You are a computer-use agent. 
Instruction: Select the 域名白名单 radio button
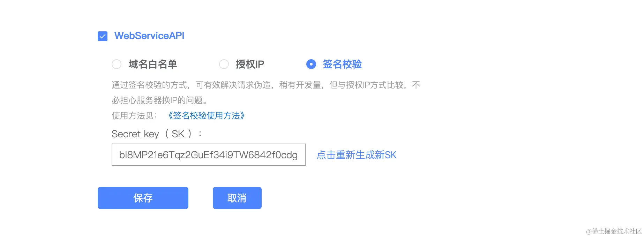117,64
